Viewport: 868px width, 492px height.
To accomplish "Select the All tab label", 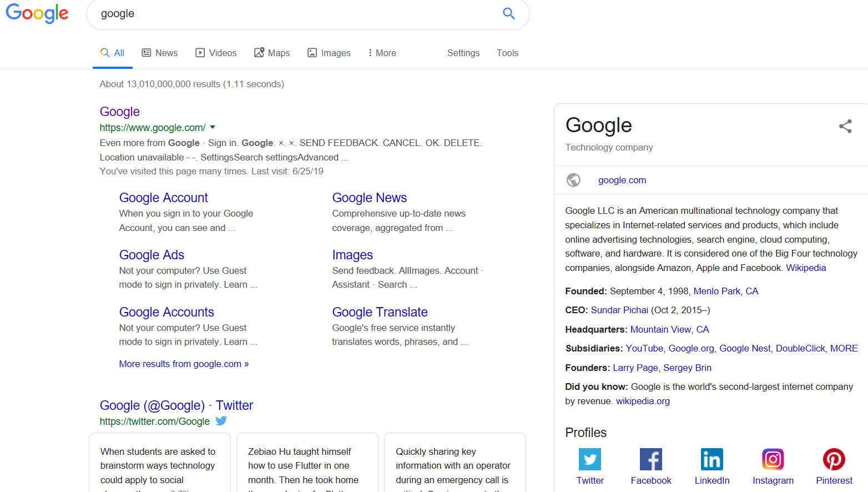I will coord(119,53).
